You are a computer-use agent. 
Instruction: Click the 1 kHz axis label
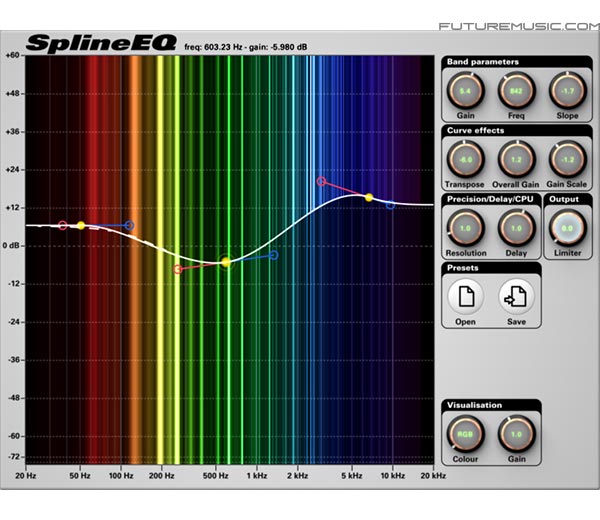click(257, 476)
